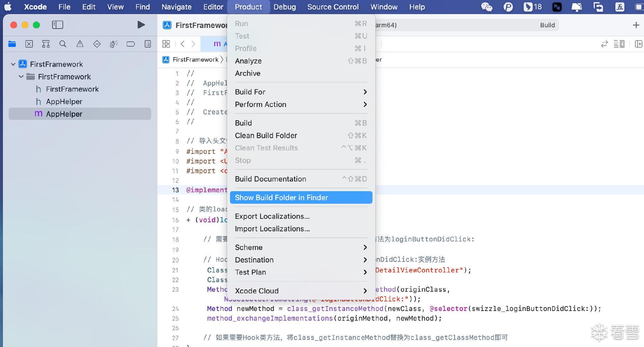Open the WeChat icon in menu bar
Viewport: 644px width, 347px height.
486,7
